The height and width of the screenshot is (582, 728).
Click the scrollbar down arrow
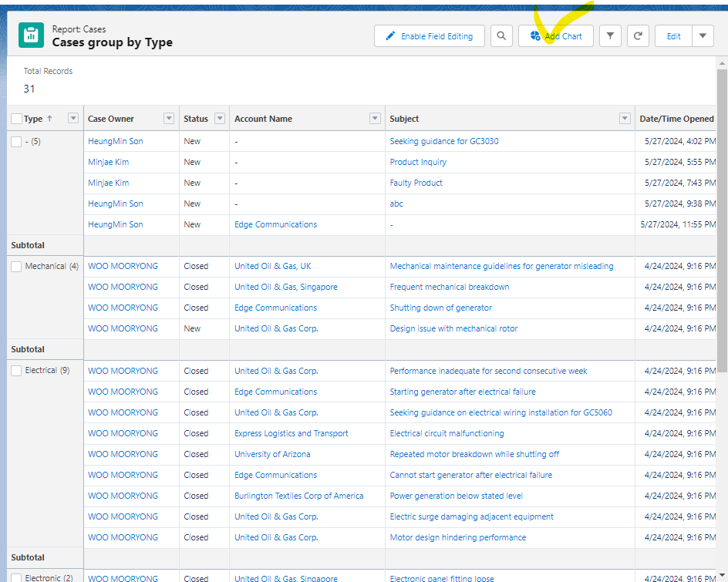[x=722, y=576]
